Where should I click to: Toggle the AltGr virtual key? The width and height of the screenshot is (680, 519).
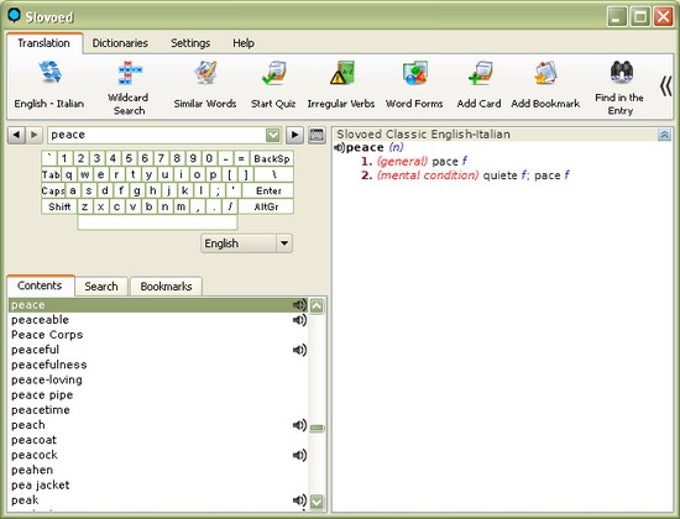[x=266, y=207]
